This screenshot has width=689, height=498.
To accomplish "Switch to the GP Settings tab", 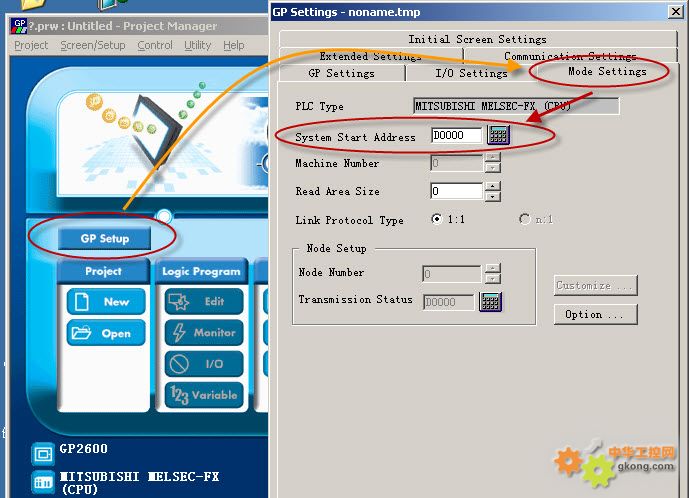I will (341, 73).
